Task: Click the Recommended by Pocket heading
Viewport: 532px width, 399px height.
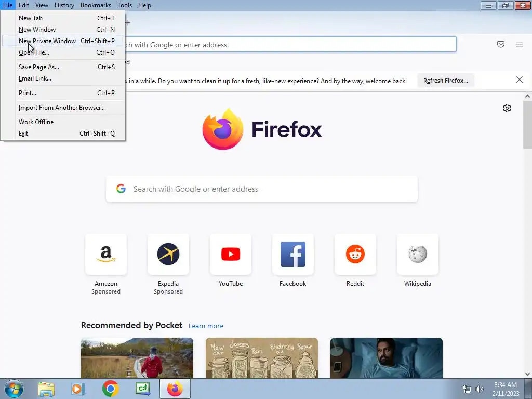Action: click(131, 325)
